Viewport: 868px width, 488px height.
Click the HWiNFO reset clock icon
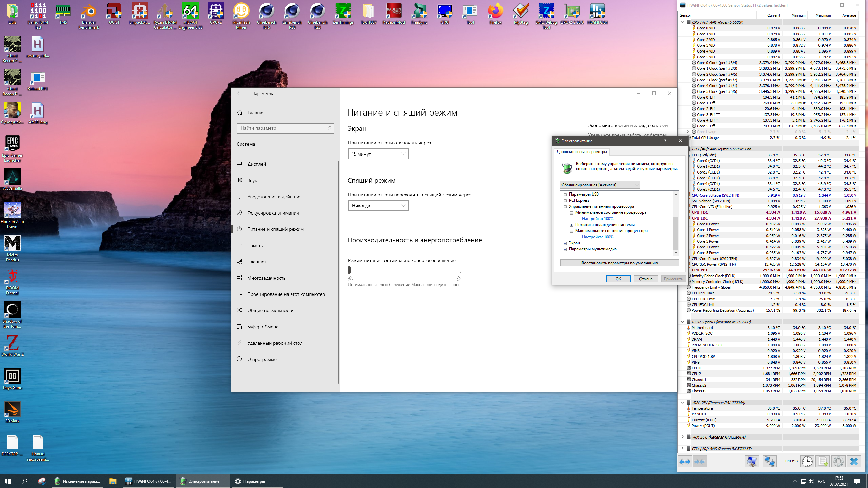tap(807, 462)
